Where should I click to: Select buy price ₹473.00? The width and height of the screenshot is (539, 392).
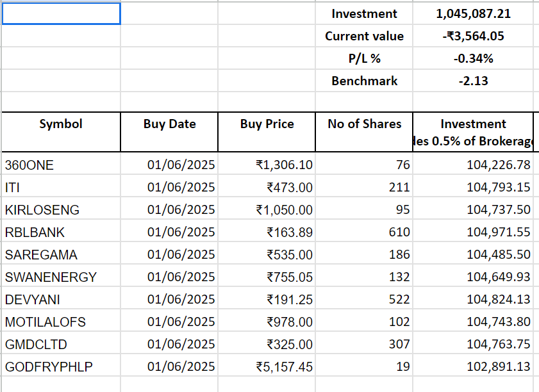(x=267, y=187)
